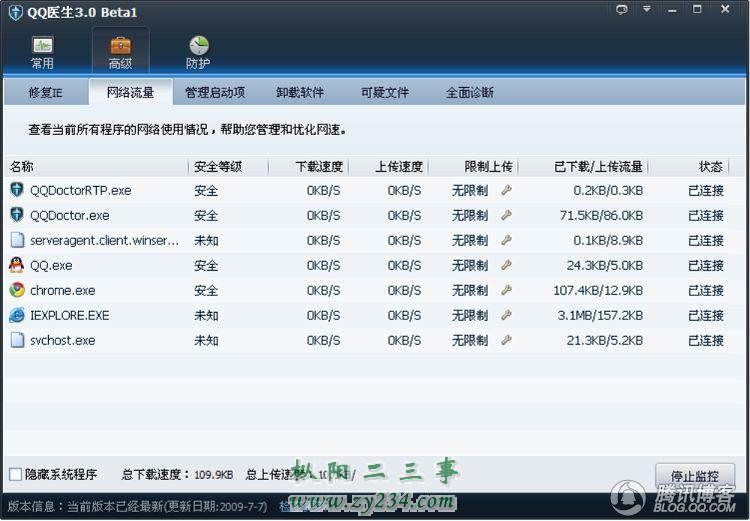750x521 pixels.
Task: Open the 高级 toolbox section
Action: pos(120,52)
